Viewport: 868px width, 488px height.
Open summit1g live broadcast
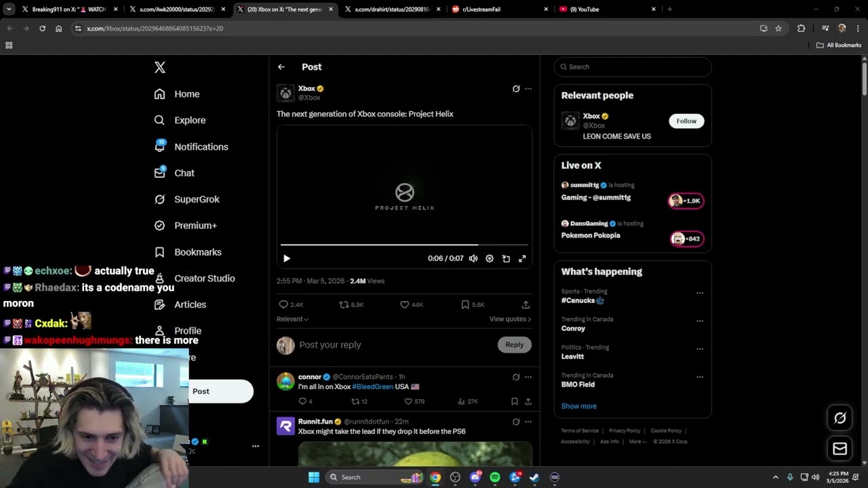click(632, 192)
